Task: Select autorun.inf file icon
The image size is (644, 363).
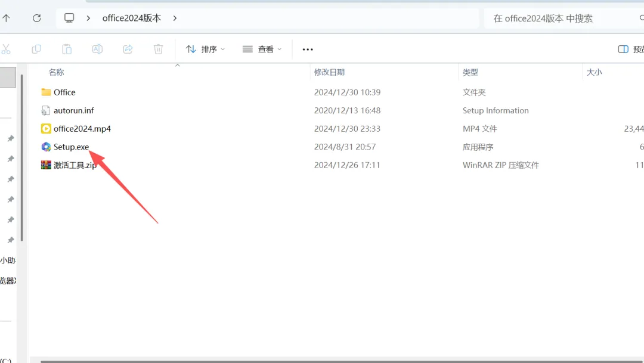Action: (45, 110)
